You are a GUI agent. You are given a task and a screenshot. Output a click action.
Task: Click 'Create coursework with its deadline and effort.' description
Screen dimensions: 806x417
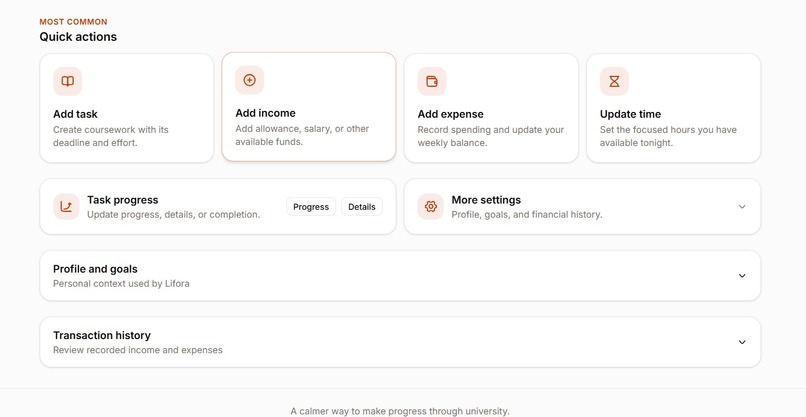click(x=111, y=136)
